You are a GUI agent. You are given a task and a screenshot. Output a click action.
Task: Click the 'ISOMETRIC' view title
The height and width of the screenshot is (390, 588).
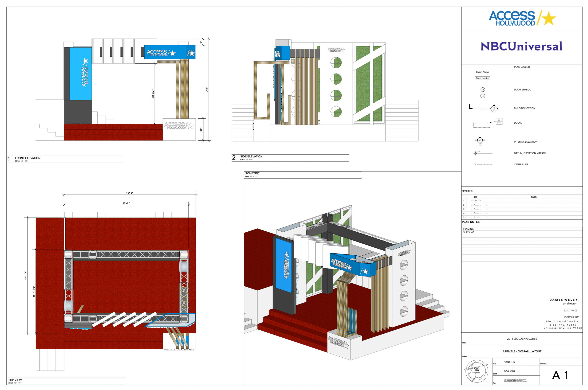pos(252,173)
